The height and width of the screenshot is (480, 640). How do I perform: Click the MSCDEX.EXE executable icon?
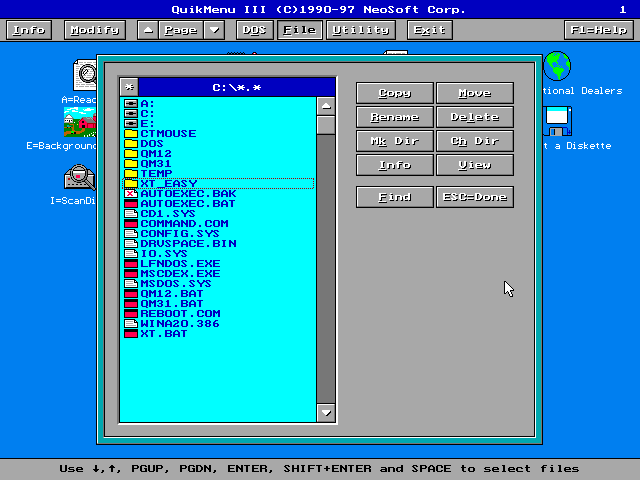131,273
